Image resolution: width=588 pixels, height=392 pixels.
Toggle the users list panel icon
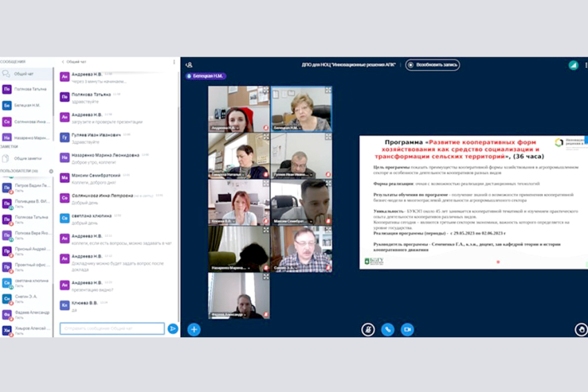(x=189, y=64)
